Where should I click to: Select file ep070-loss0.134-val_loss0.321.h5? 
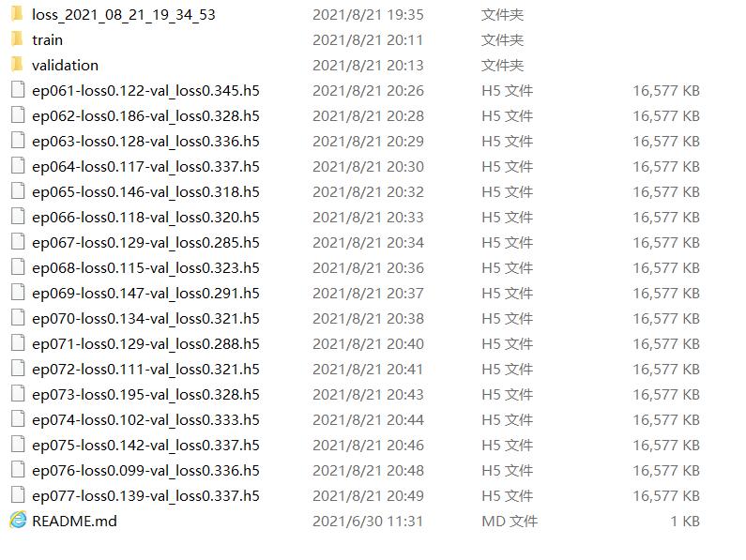point(145,318)
